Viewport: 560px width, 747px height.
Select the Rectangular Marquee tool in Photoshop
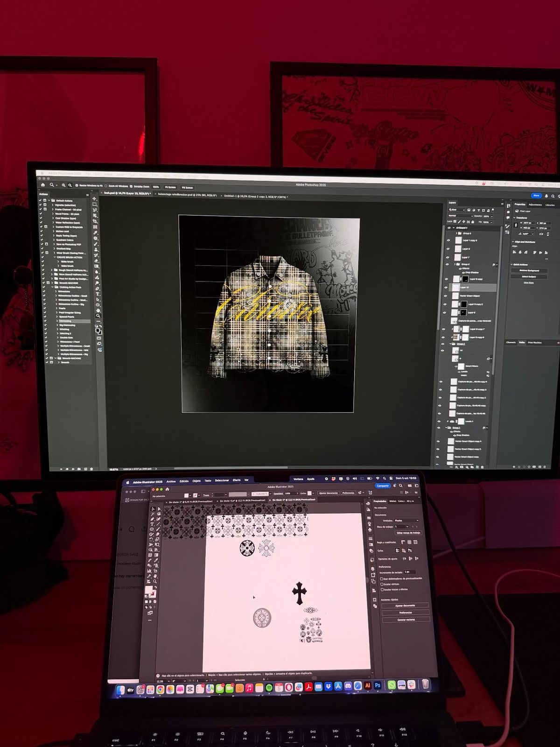(95, 204)
